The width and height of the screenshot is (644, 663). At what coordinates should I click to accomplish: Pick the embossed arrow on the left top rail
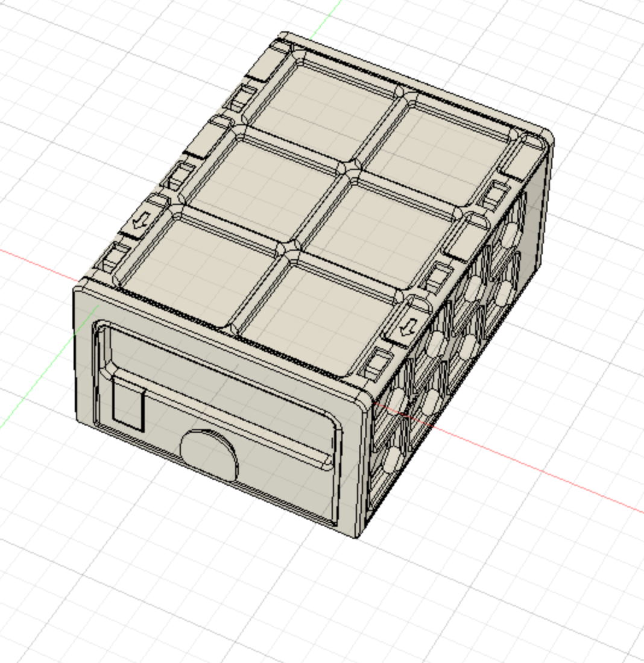[x=141, y=221]
